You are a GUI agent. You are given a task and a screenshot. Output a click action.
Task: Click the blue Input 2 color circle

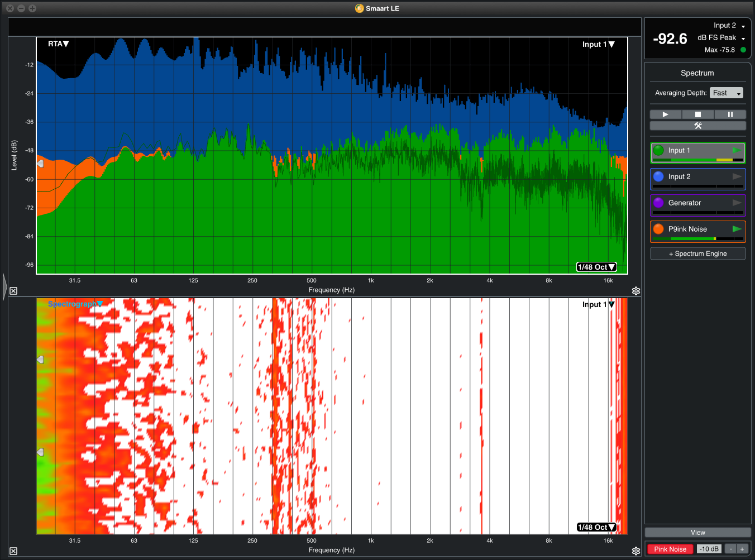[658, 176]
